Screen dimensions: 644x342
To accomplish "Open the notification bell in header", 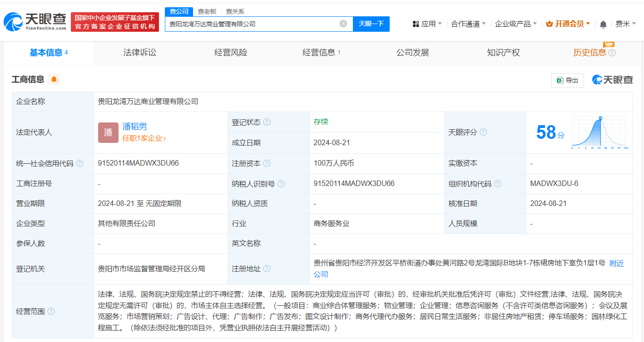I will tap(603, 24).
